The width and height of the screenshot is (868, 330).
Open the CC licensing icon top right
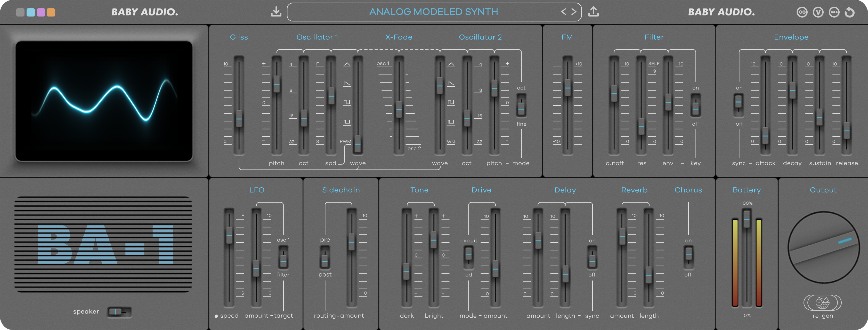802,12
